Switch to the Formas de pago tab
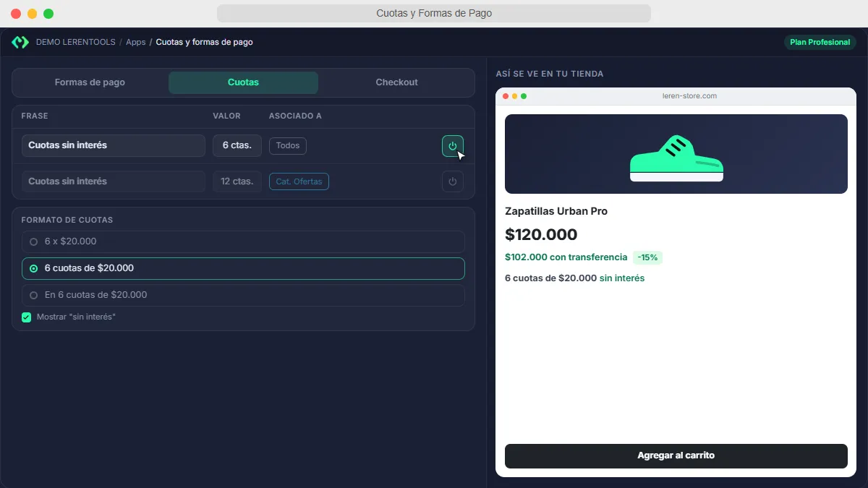 click(90, 82)
